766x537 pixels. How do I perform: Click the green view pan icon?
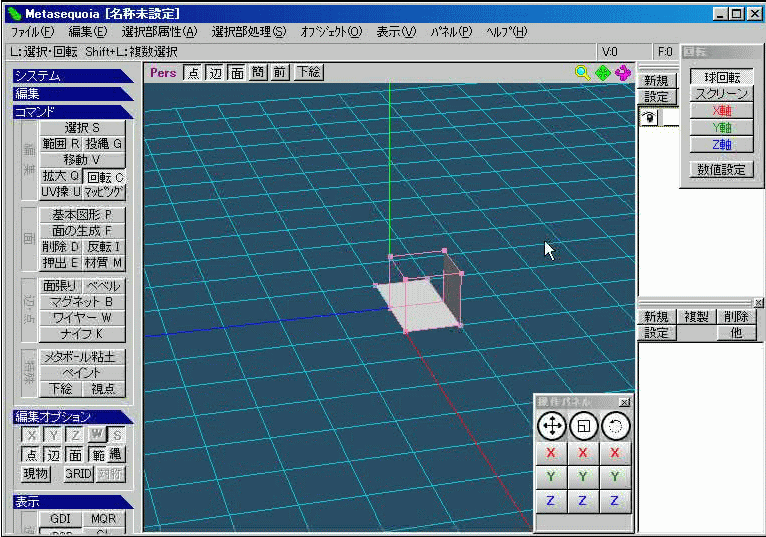coord(603,73)
